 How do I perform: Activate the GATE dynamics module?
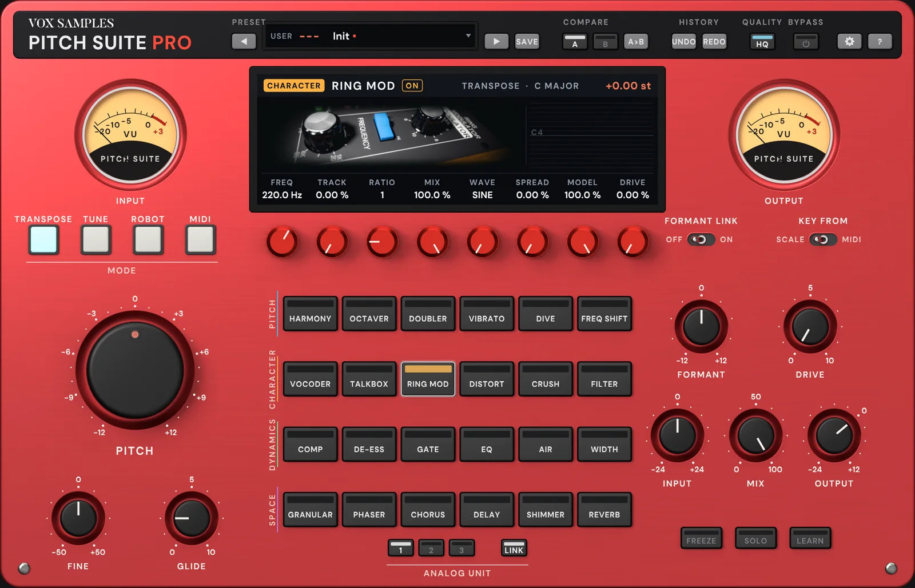click(428, 444)
